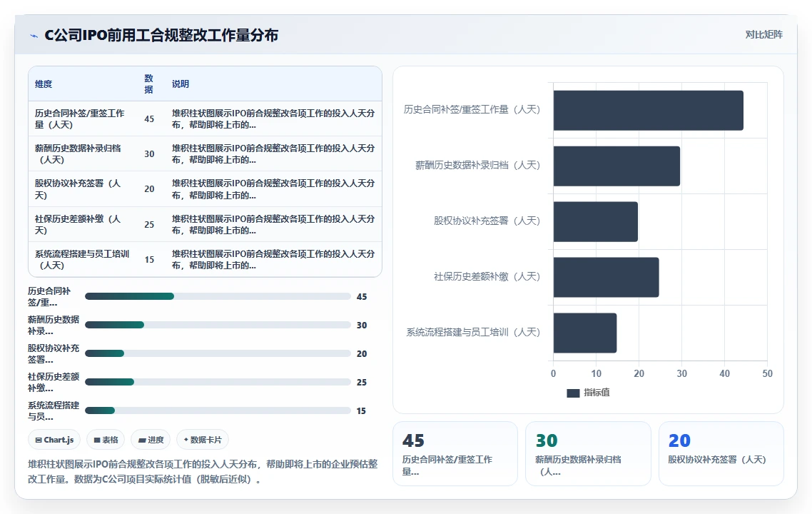
Task: Open the data card showing 20
Action: pyautogui.click(x=721, y=453)
